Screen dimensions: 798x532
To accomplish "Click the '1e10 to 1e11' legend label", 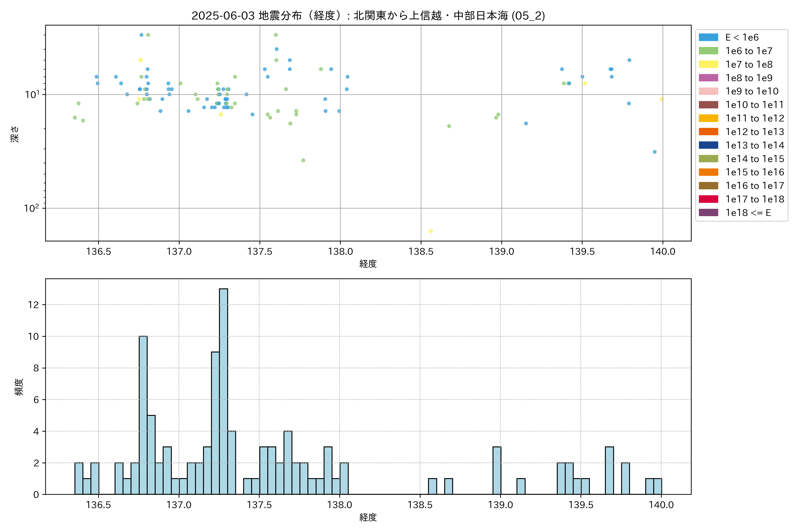I will click(754, 105).
